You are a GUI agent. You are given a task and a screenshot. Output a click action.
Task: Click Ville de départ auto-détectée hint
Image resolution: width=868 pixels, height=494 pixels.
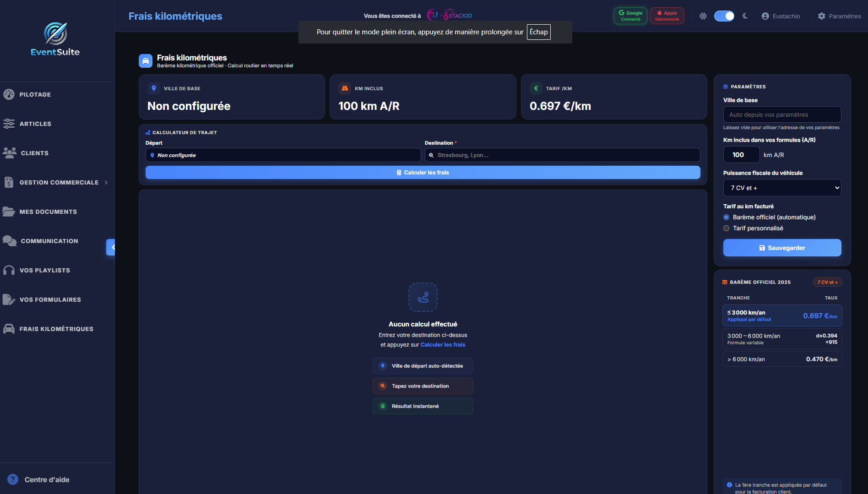(x=423, y=366)
